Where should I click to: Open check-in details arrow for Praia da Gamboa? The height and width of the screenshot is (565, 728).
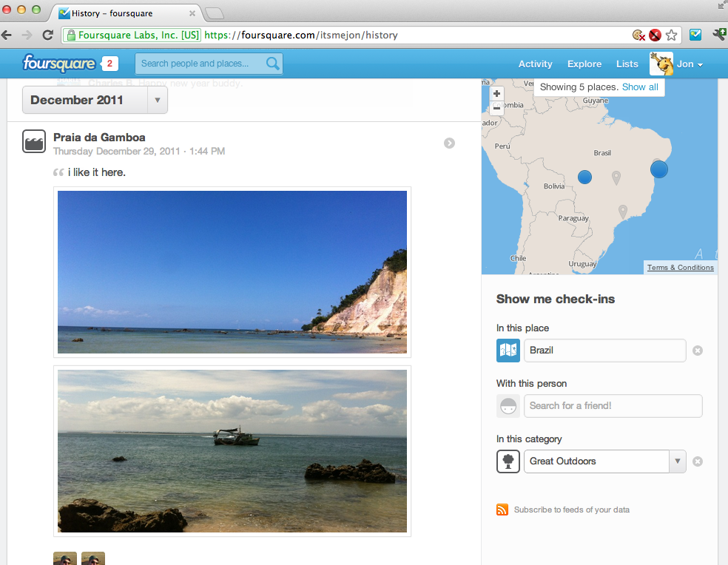449,143
